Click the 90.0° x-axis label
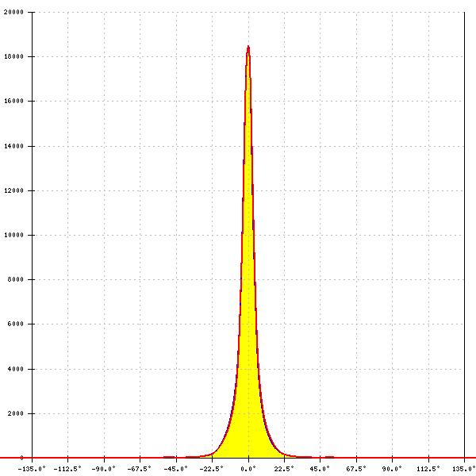Screen dimensions: 476x476 392,469
